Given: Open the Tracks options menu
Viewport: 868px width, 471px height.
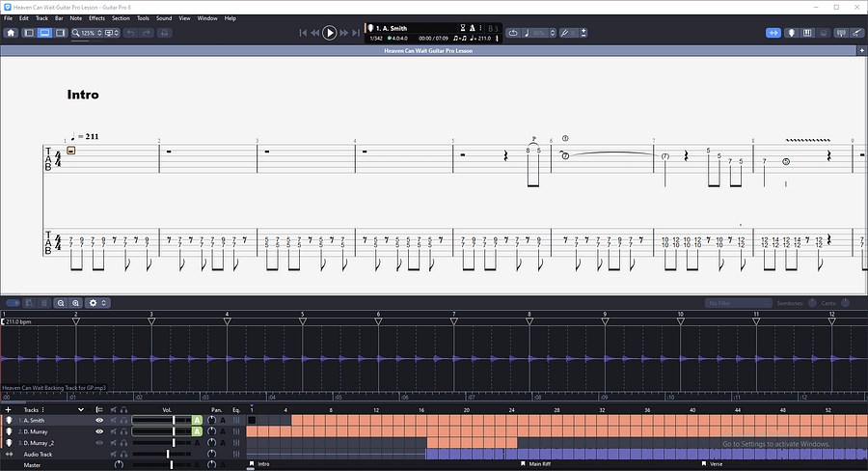Looking at the screenshot, I should (x=42, y=410).
